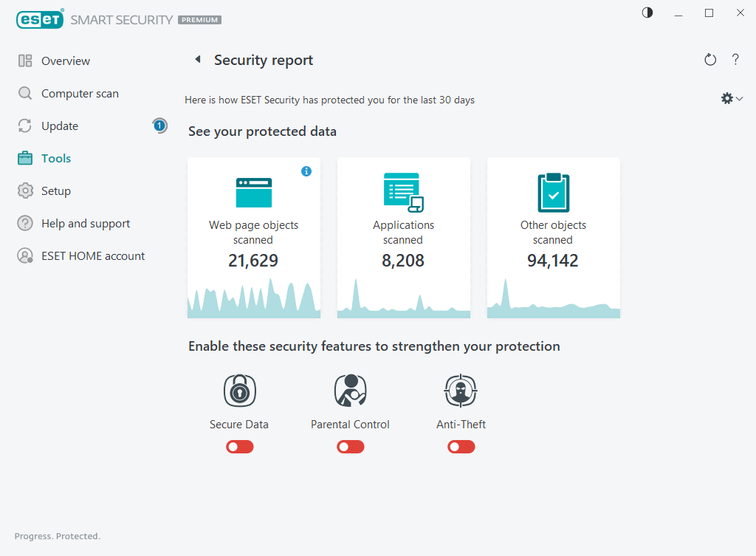
Task: Open your ESET HOME account
Action: coord(92,255)
